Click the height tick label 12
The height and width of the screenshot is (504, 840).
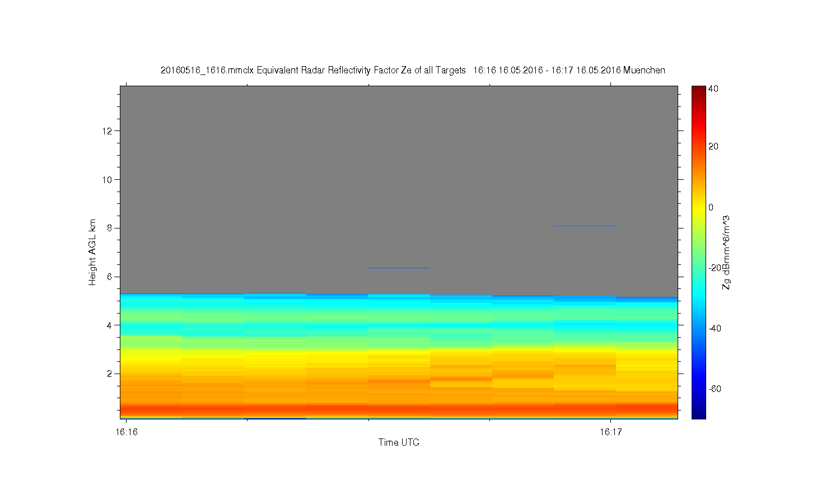[108, 131]
